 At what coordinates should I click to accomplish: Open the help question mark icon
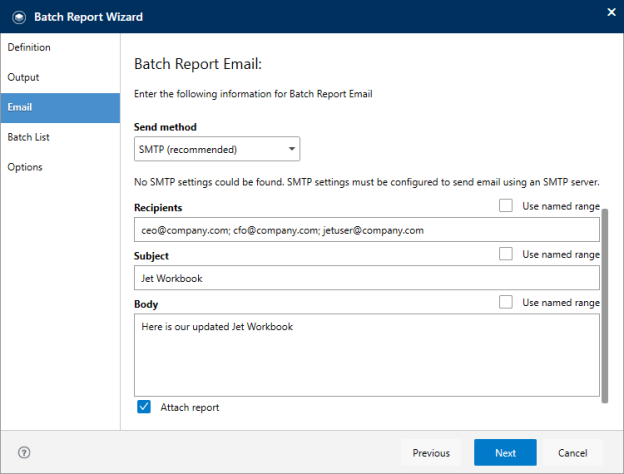click(24, 453)
